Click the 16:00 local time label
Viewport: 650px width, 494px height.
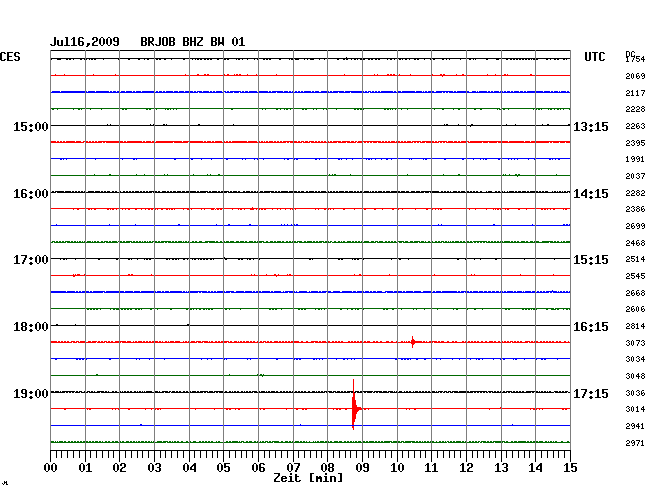click(31, 194)
